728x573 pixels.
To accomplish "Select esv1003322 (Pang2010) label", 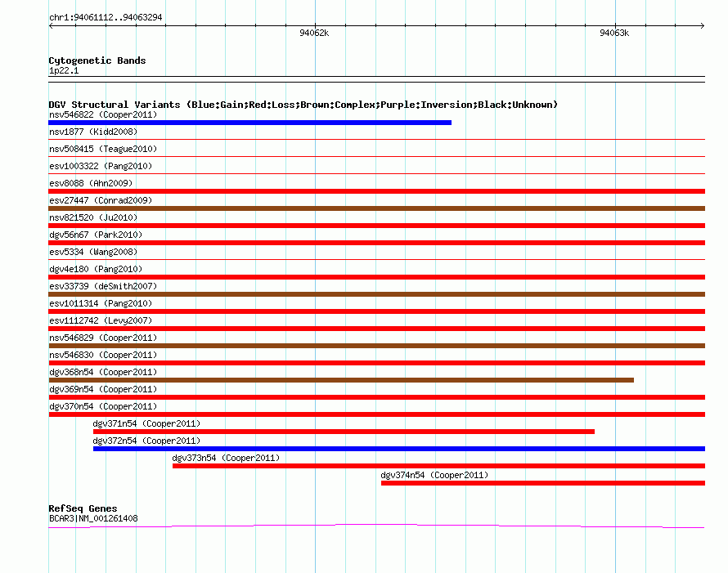I will pos(101,166).
